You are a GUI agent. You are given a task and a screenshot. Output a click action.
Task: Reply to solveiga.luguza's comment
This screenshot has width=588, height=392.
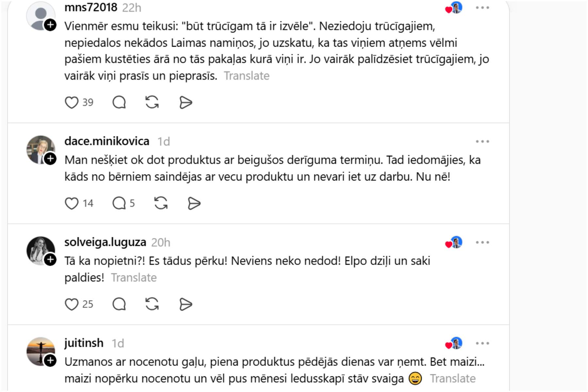point(119,304)
